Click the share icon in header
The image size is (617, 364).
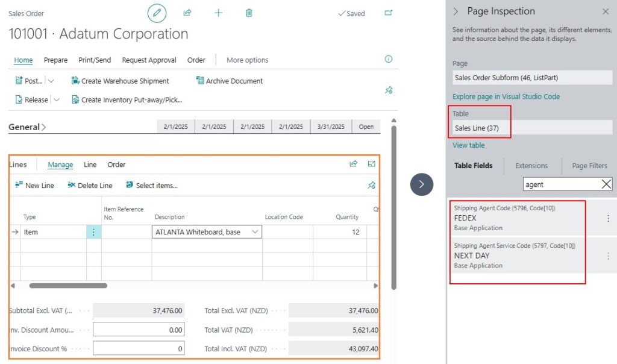[187, 13]
